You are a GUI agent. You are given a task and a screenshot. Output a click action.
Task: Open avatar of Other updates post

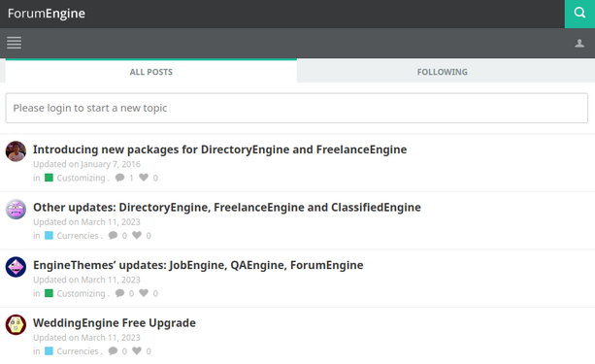tap(16, 209)
